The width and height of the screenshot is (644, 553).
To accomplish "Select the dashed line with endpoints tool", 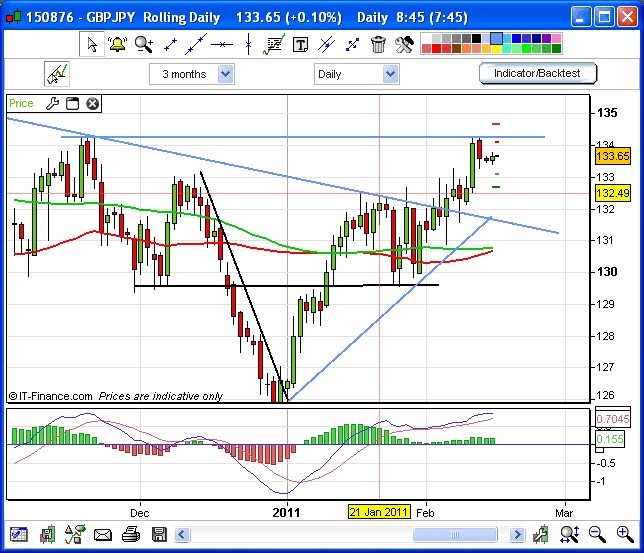I will (x=352, y=44).
